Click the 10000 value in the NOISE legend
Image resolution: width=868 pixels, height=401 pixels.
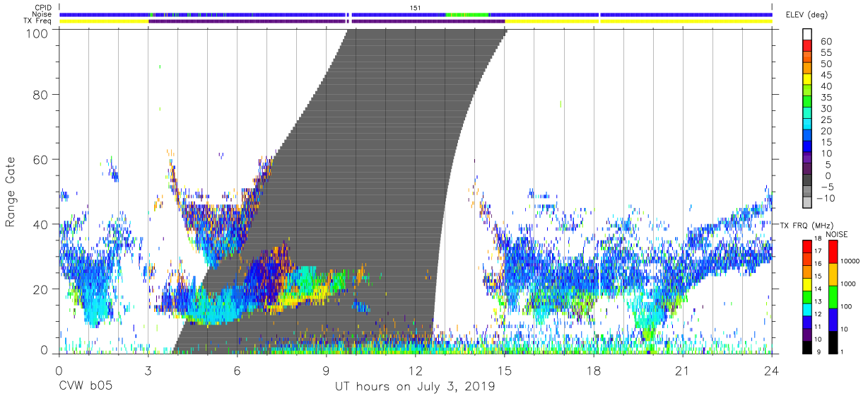coord(852,262)
